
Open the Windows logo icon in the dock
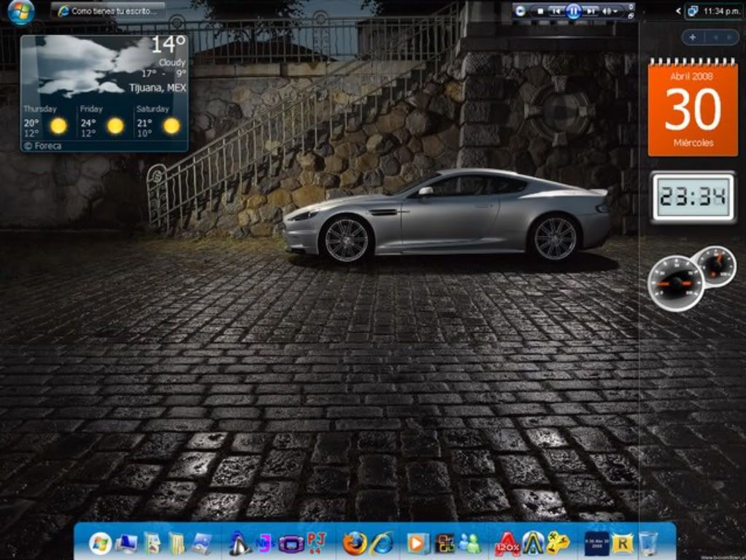(x=101, y=543)
